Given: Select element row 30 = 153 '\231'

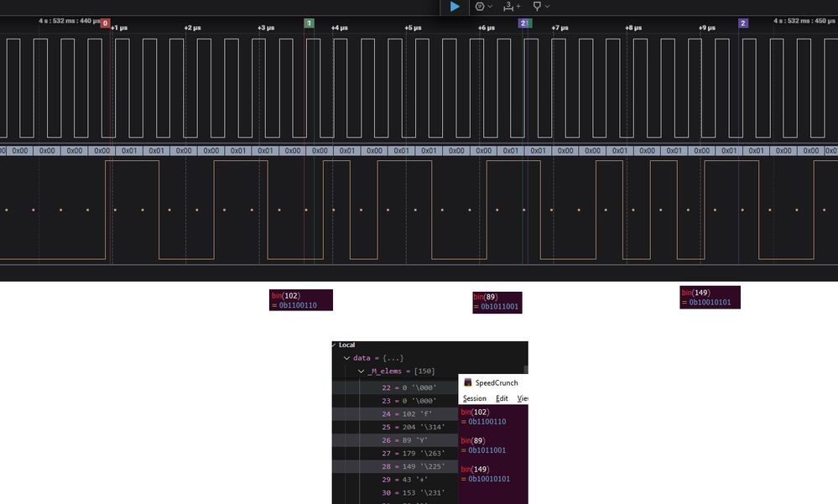Looking at the screenshot, I should (x=395, y=493).
